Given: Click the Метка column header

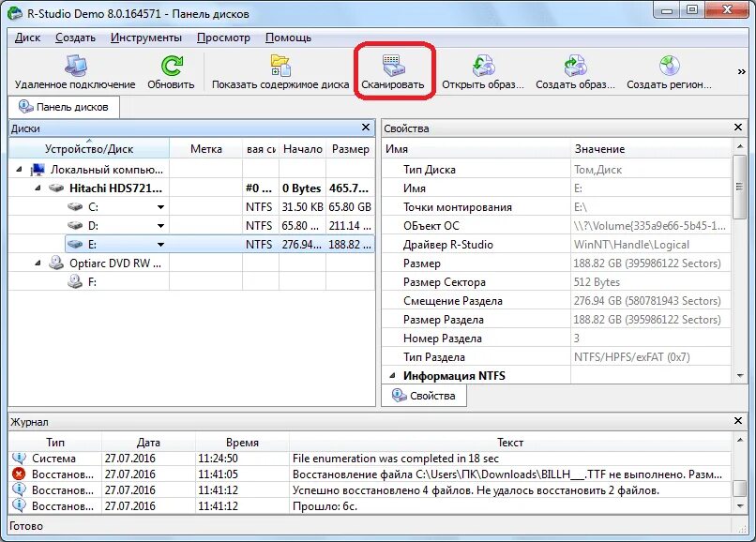Looking at the screenshot, I should 205,148.
